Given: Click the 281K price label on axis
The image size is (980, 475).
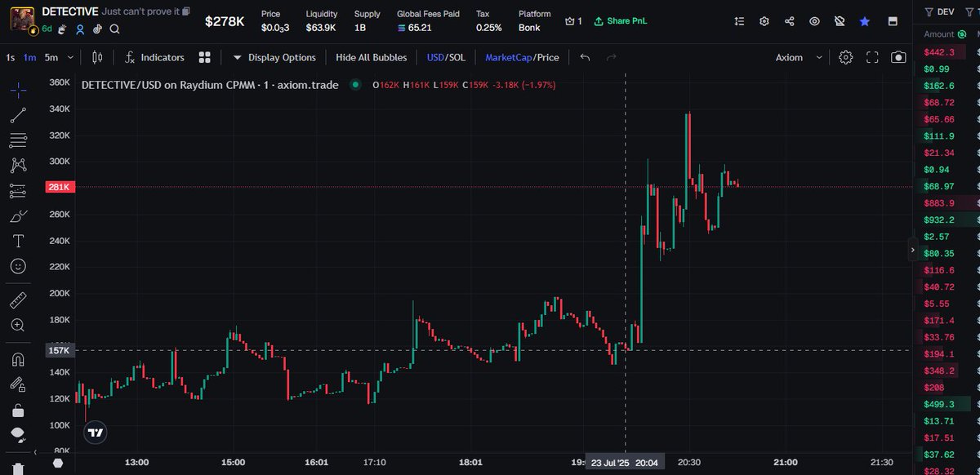Looking at the screenshot, I should pyautogui.click(x=60, y=187).
